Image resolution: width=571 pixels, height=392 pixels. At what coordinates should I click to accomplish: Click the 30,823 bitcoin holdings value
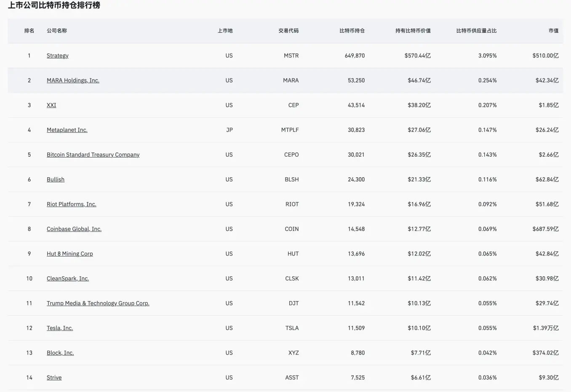pyautogui.click(x=356, y=130)
